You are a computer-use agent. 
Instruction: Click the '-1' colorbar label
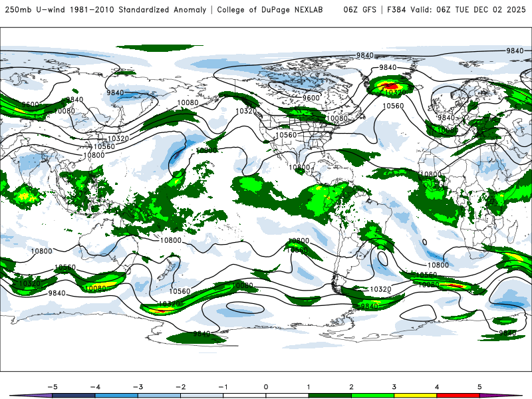223,387
